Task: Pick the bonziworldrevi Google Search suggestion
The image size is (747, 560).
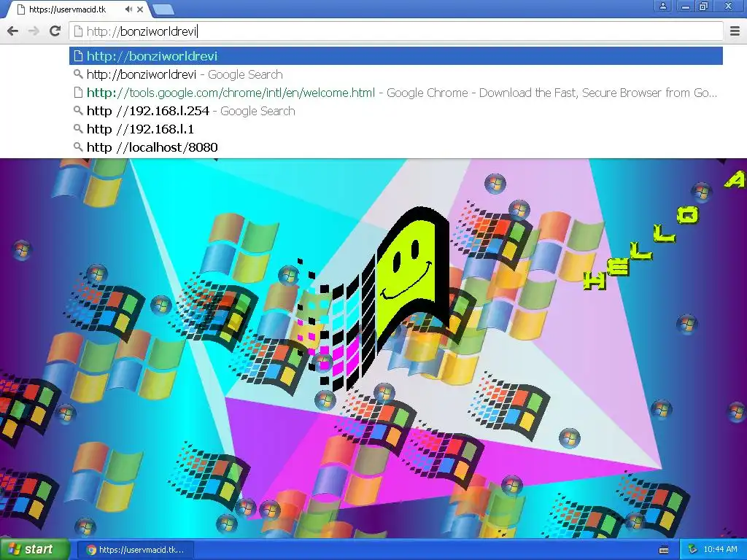Action: 396,74
